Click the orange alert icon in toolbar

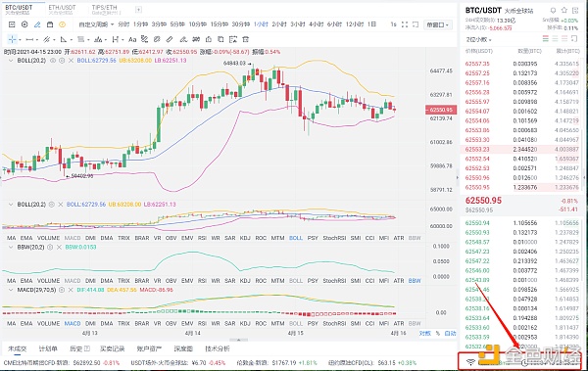(63, 24)
